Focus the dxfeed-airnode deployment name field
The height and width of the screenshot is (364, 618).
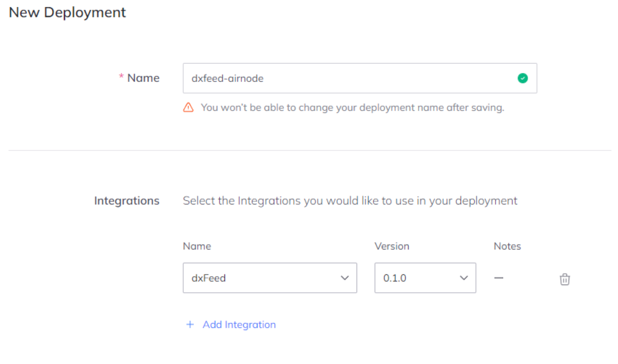(348, 78)
